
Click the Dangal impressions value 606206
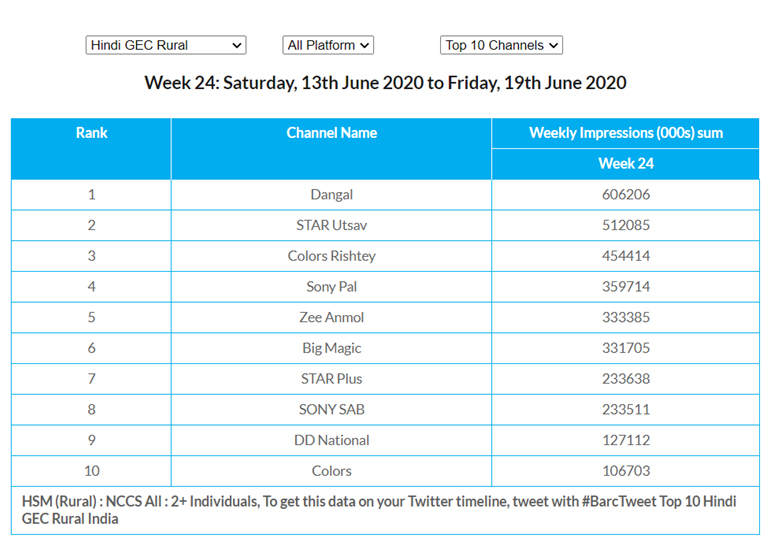(x=625, y=195)
